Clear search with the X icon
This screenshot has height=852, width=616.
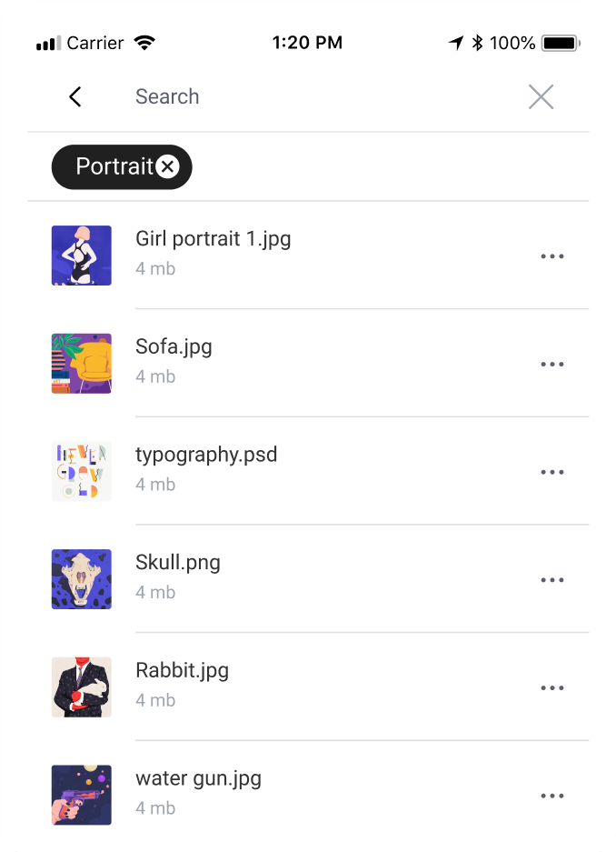(541, 96)
